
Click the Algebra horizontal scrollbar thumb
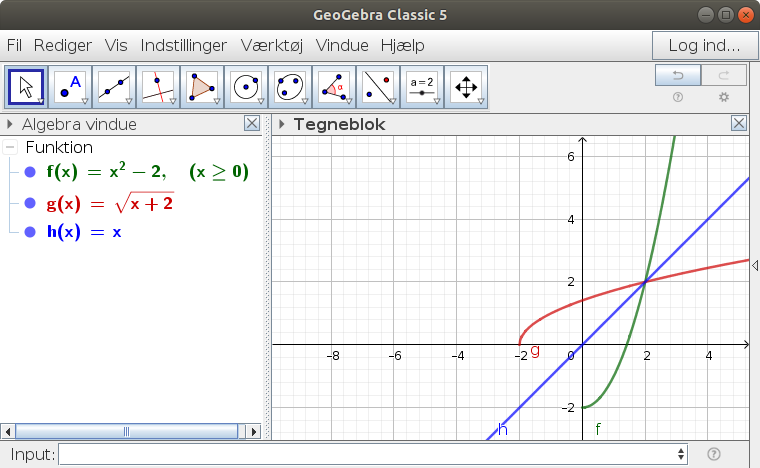[x=127, y=431]
